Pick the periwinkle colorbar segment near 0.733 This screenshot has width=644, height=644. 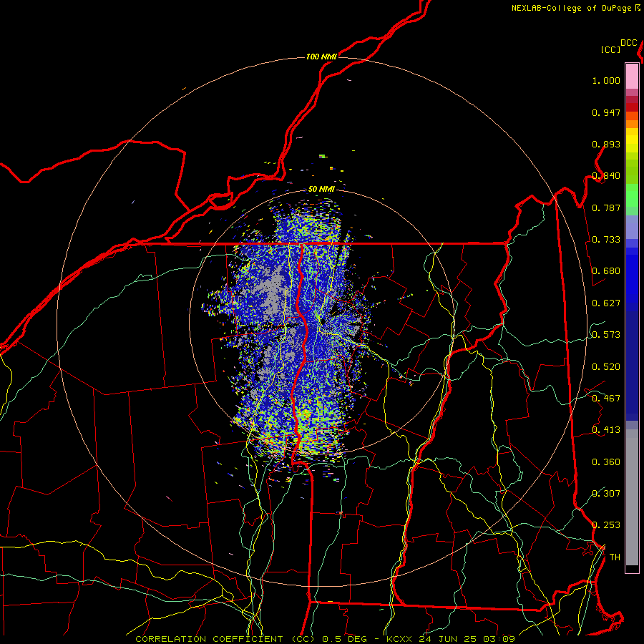(632, 228)
